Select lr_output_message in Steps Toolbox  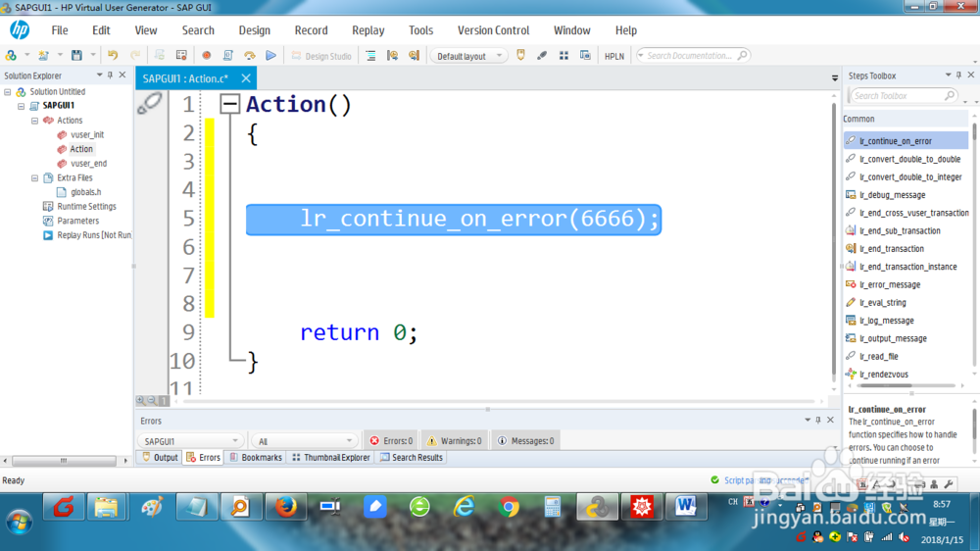893,338
